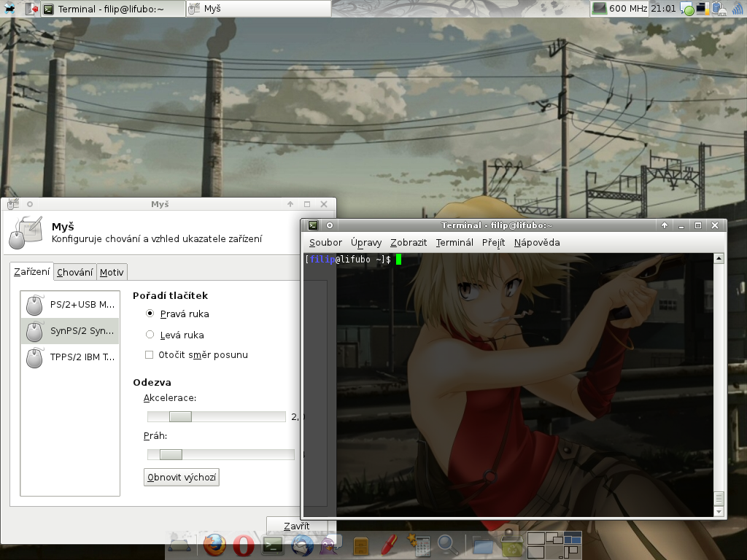The image size is (747, 560).
Task: Open the wireless signal tray icon
Action: coord(738,9)
